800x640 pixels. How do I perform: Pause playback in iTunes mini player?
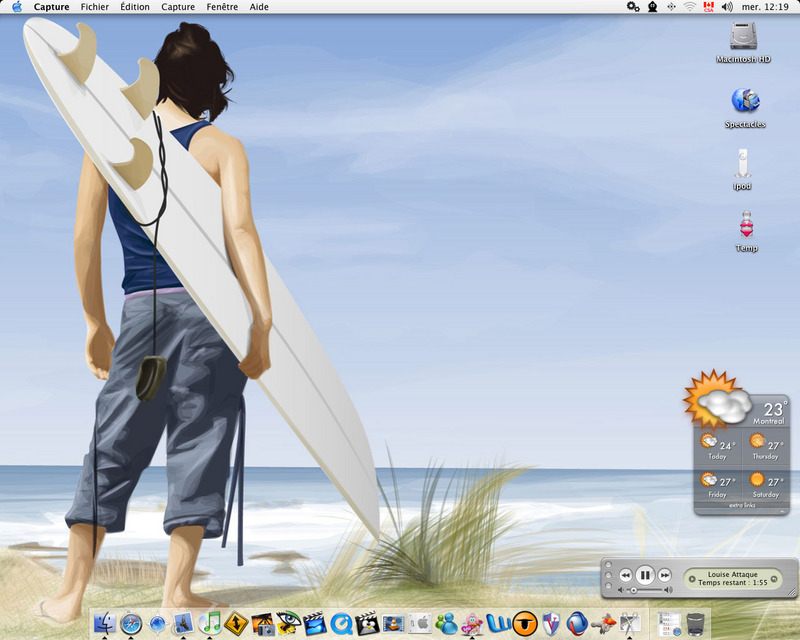[x=645, y=575]
